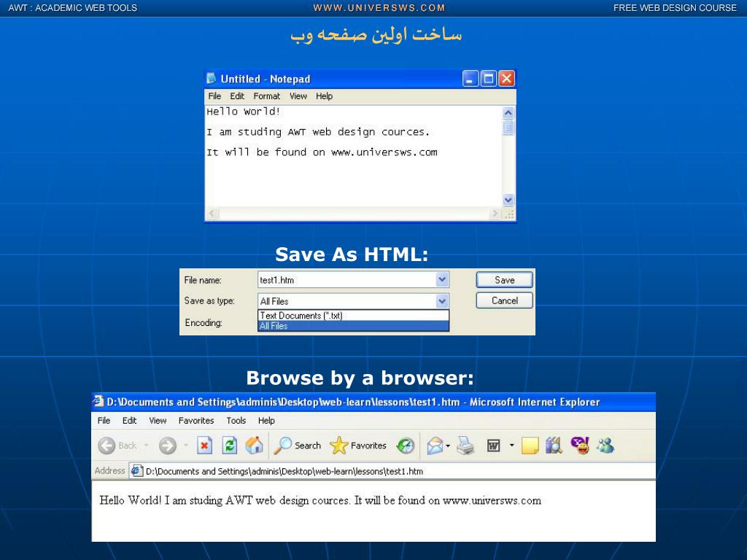
Task: Click the Save as type All Files box
Action: [347, 301]
